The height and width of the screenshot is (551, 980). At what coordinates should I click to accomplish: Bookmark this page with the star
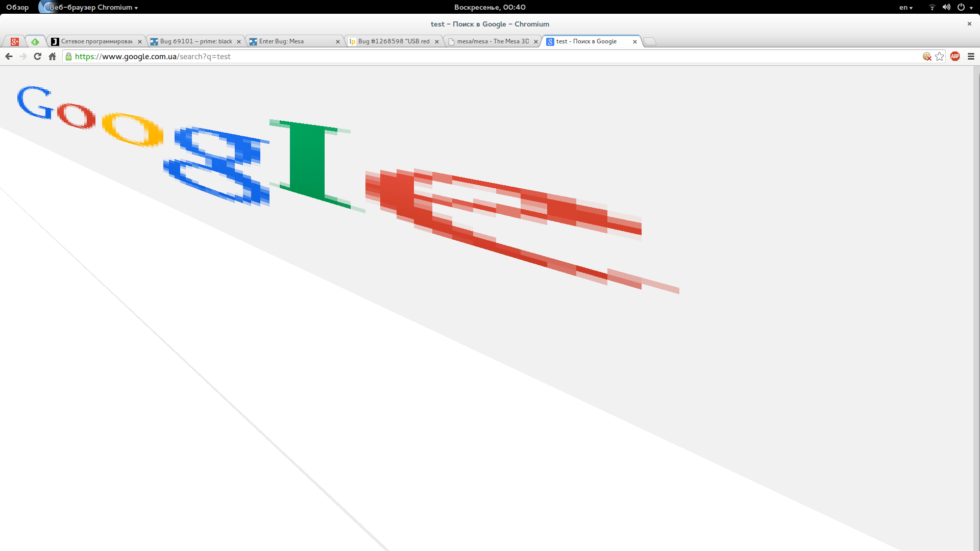(940, 57)
